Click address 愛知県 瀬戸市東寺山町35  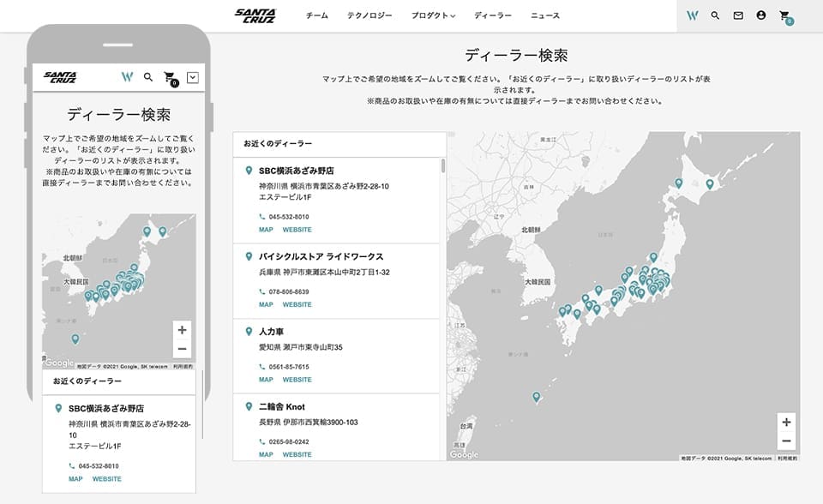(301, 347)
